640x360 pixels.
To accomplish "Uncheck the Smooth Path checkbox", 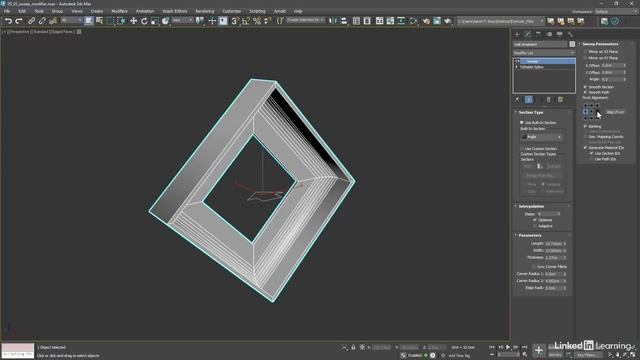I will 585,92.
